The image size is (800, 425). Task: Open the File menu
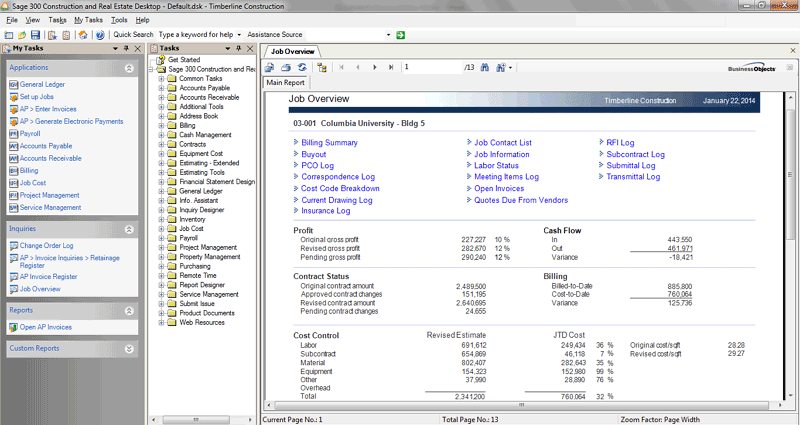[12, 20]
